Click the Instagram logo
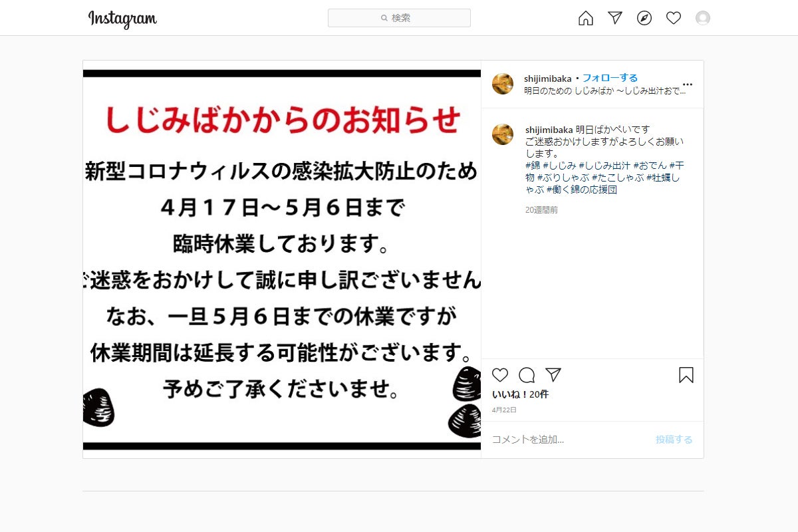 point(123,19)
